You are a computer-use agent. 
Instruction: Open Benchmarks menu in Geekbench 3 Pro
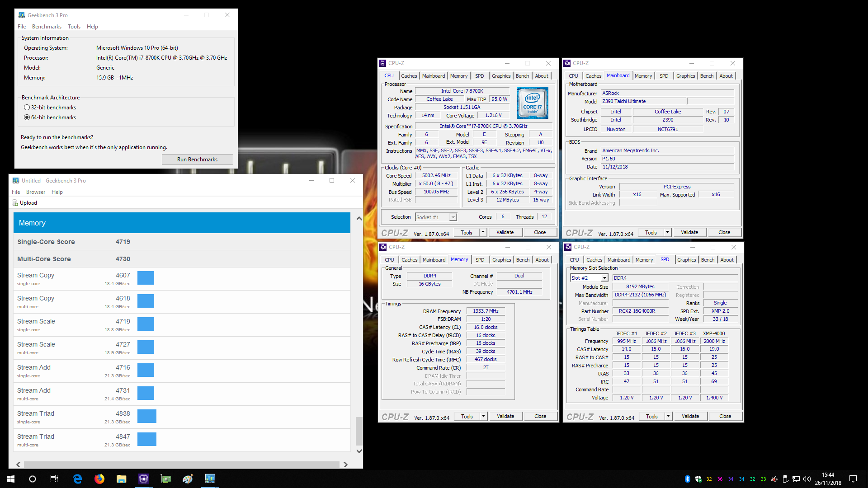click(x=47, y=27)
